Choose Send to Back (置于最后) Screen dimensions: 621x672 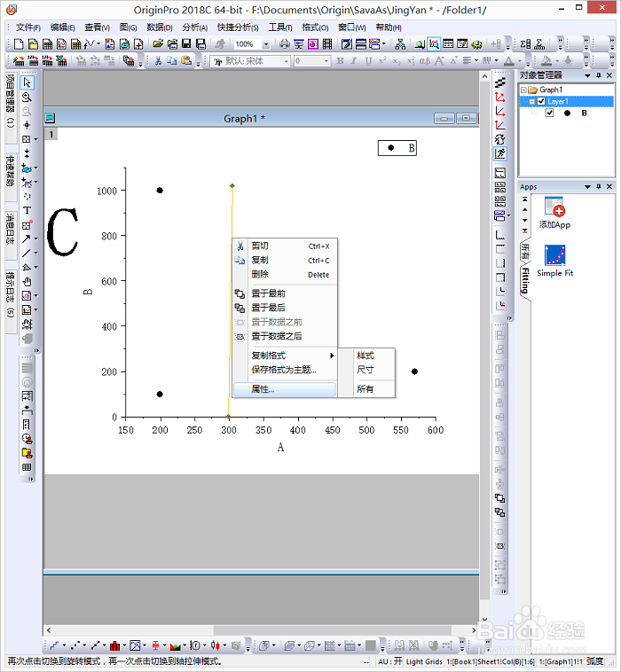[285, 308]
